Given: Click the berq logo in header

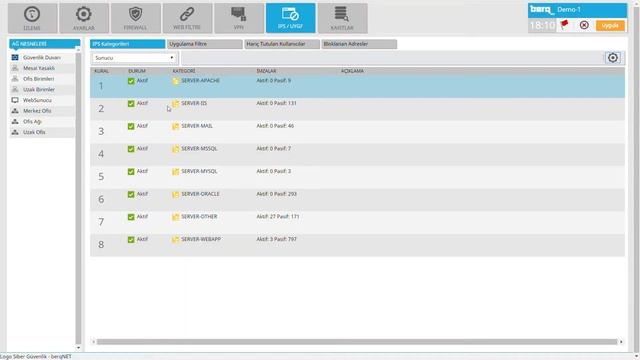Looking at the screenshot, I should point(541,9).
